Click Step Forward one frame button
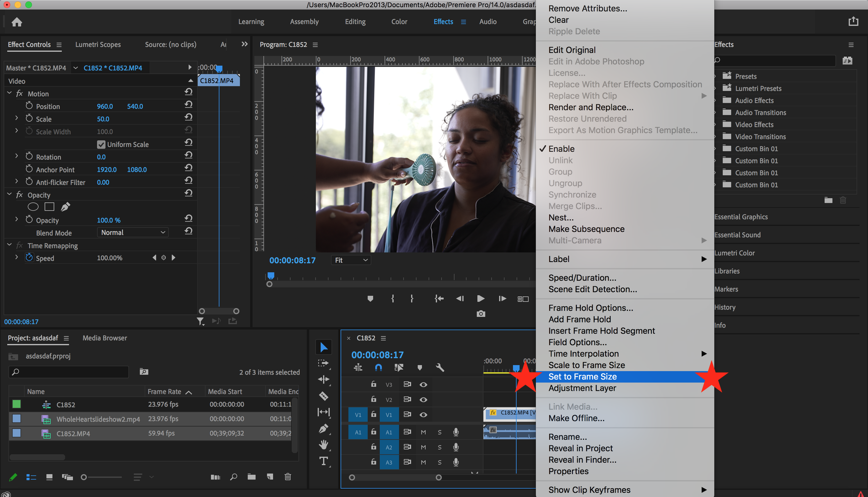This screenshot has height=497, width=868. click(x=502, y=299)
